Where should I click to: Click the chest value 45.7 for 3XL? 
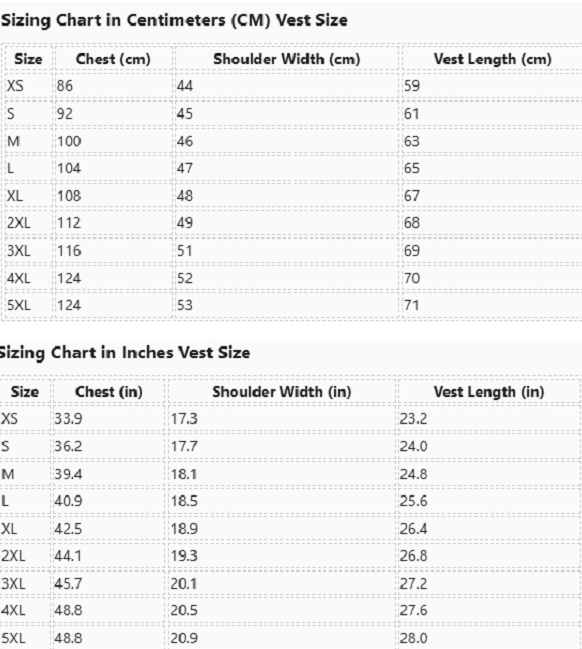(68, 584)
